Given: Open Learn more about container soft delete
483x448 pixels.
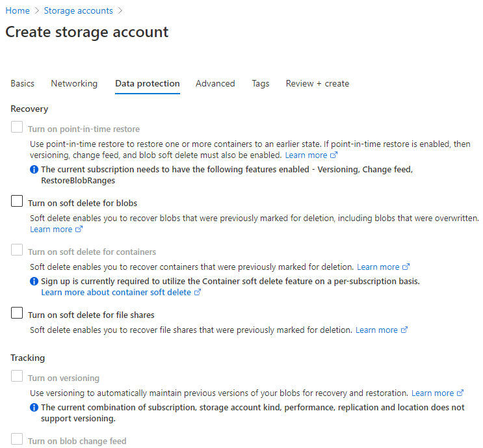Looking at the screenshot, I should point(116,293).
